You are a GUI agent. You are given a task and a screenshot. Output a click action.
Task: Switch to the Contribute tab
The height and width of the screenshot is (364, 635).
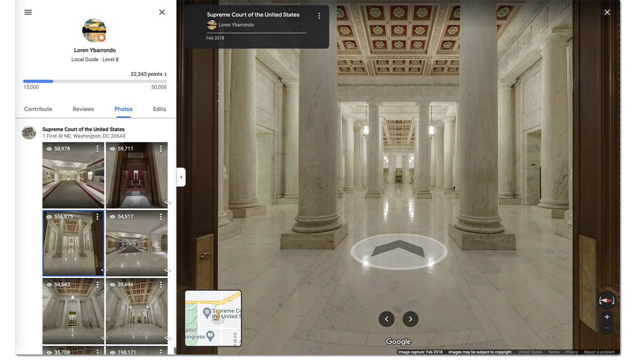click(38, 109)
